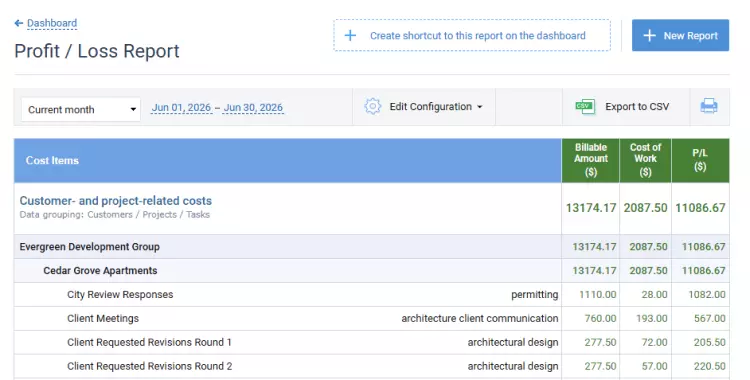Viewport: 750px width, 380px height.
Task: Click Export to CSV
Action: (x=637, y=107)
